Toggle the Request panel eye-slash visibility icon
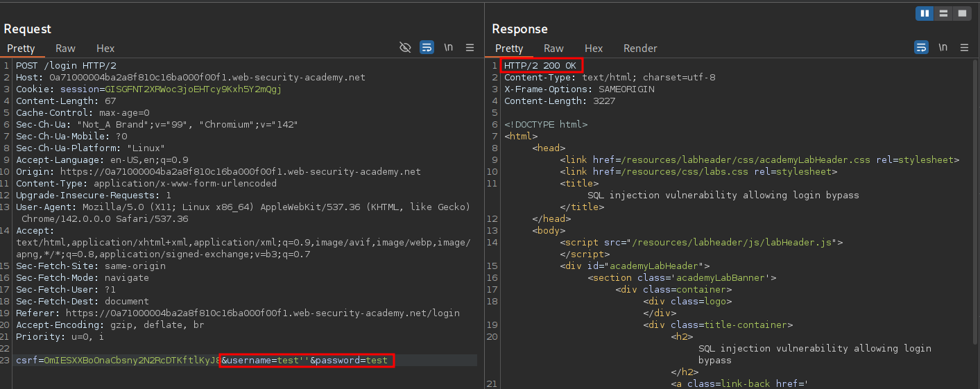Viewport: 980px width, 389px height. coord(406,47)
